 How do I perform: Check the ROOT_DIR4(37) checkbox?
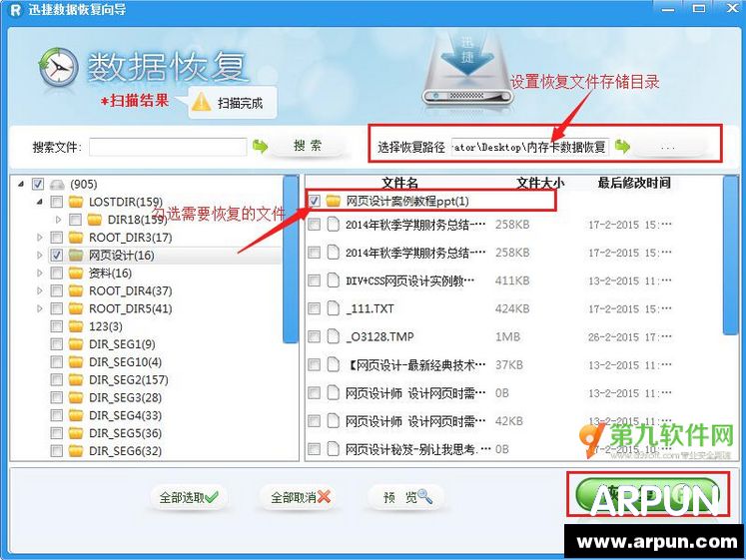[x=56, y=290]
